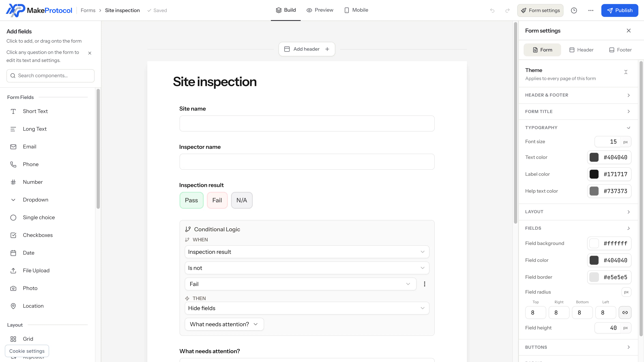This screenshot has width=644, height=362.
Task: Select the Pass inspection result option
Action: [191, 200]
